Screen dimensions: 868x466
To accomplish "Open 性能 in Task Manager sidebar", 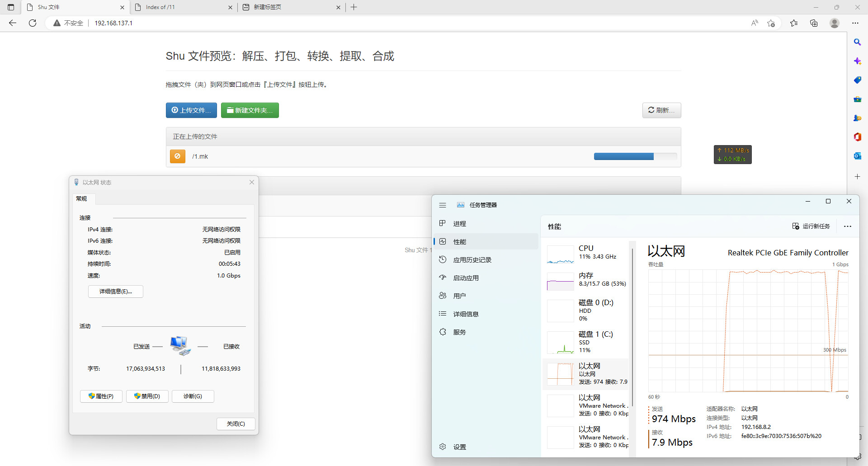I will (486, 242).
